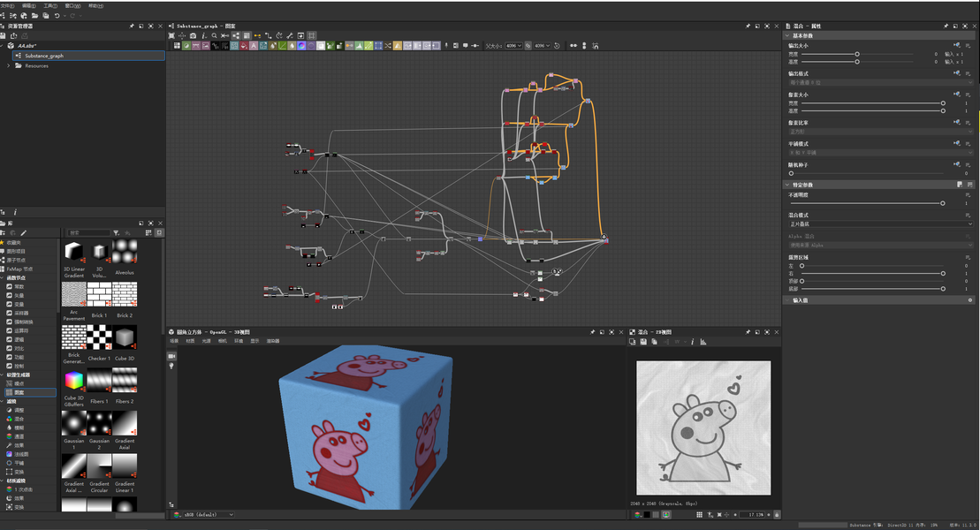Open the 场景 menu in 3D view
Image resolution: width=980 pixels, height=530 pixels.
[174, 341]
